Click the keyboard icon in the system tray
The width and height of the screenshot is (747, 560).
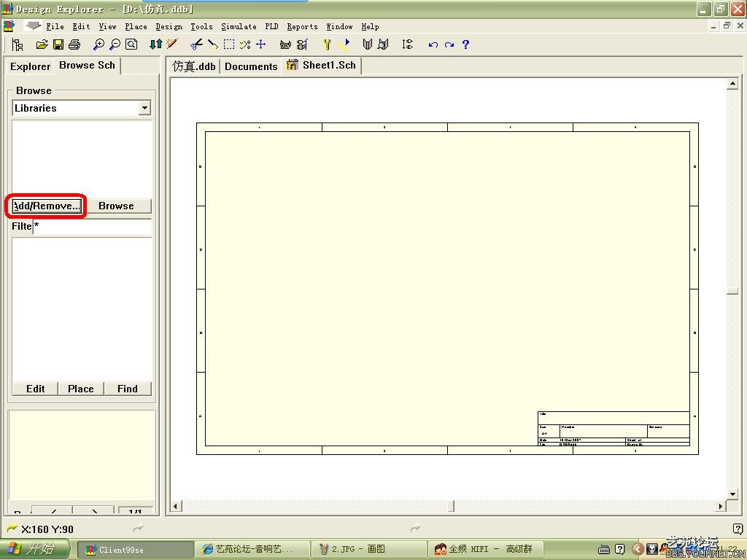coord(603,550)
